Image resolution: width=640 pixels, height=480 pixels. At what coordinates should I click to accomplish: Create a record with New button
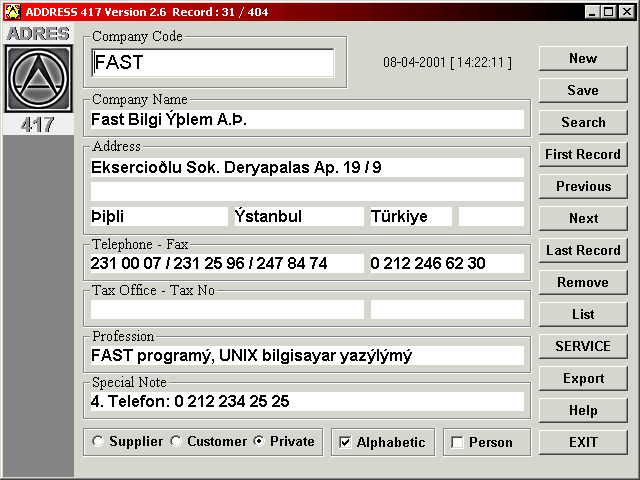click(583, 58)
